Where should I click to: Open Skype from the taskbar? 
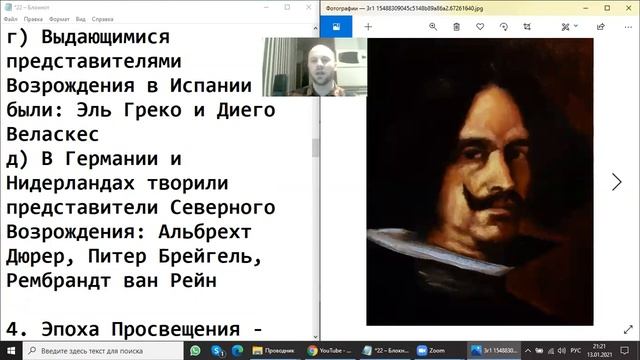tap(217, 351)
